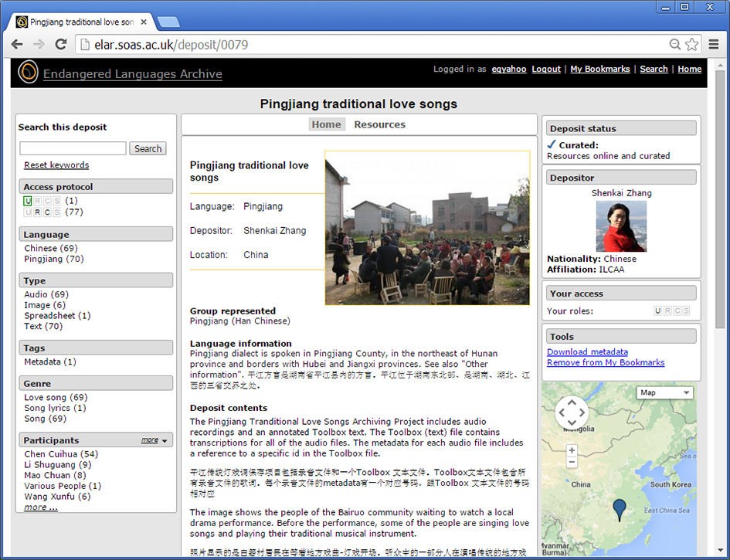Viewport: 730px width, 560px height.
Task: Filter by participant Mao Chuan (8)
Action: point(55,475)
